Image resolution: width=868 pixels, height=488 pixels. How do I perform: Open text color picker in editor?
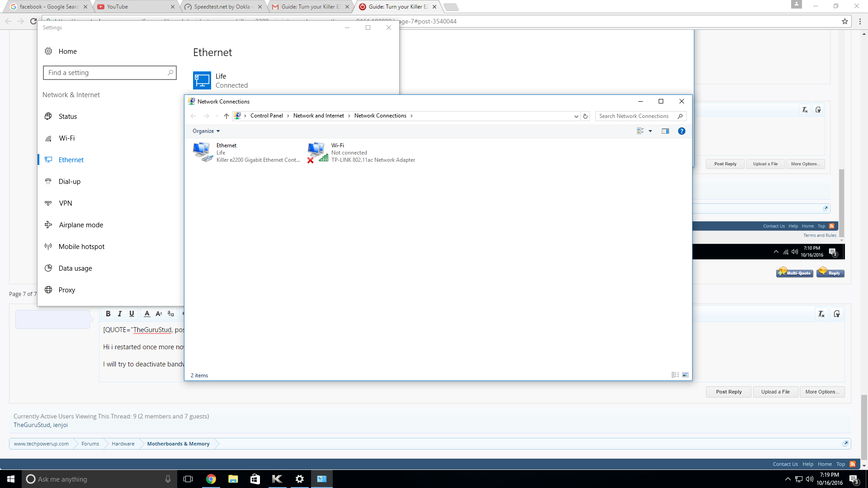click(147, 314)
